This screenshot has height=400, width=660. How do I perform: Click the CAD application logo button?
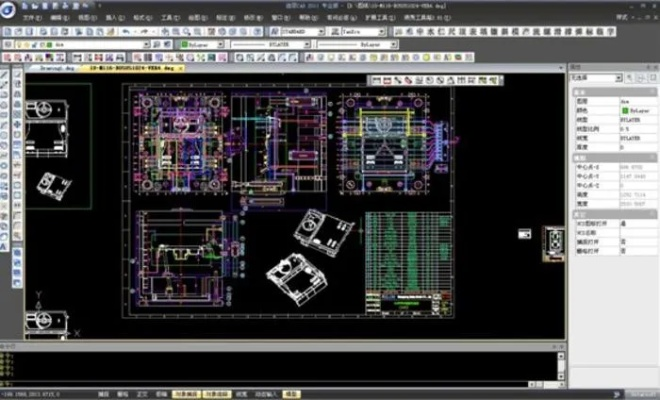(8, 12)
